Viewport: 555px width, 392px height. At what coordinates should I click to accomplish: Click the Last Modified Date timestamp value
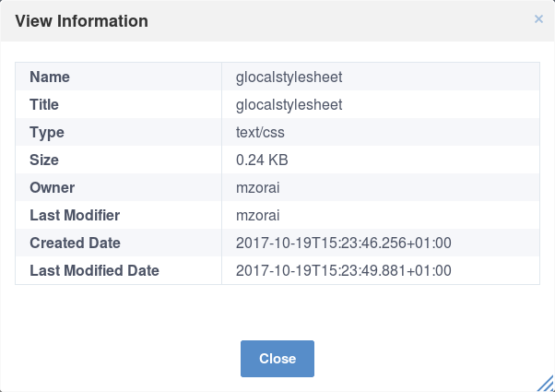[343, 270]
